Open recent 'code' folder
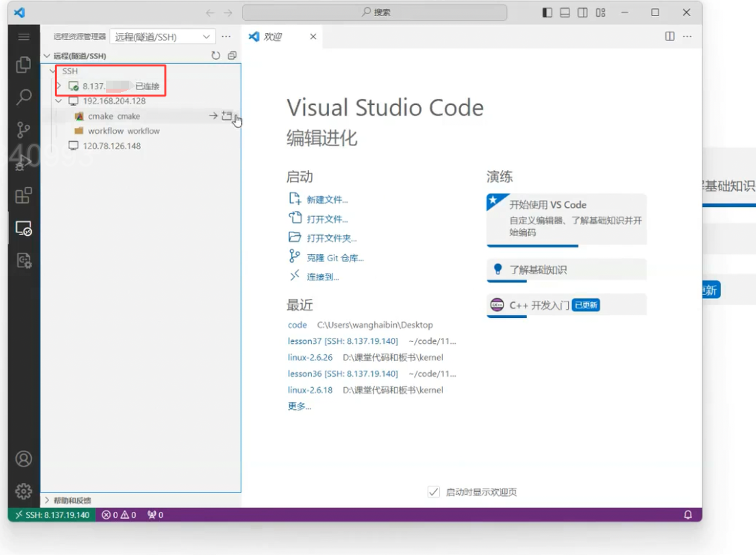Image resolution: width=756 pixels, height=555 pixels. click(x=297, y=325)
